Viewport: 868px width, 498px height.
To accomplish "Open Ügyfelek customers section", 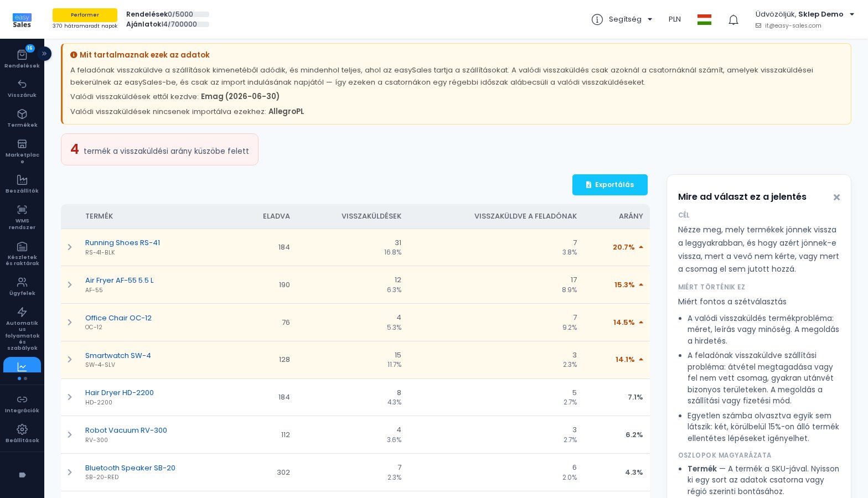I will point(22,282).
